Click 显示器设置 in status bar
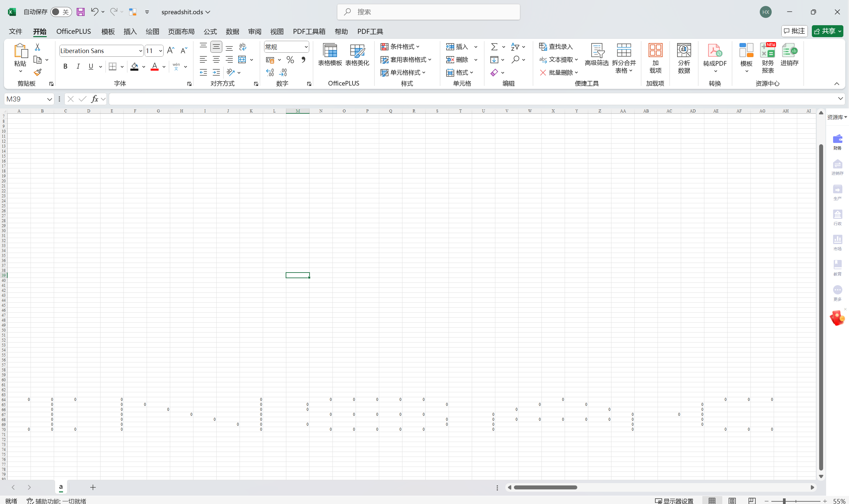The image size is (849, 504). tap(674, 501)
